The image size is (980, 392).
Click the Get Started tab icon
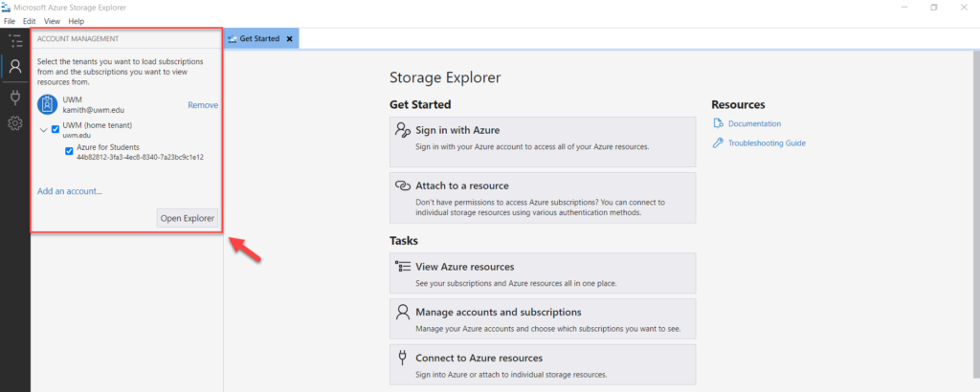click(x=233, y=38)
